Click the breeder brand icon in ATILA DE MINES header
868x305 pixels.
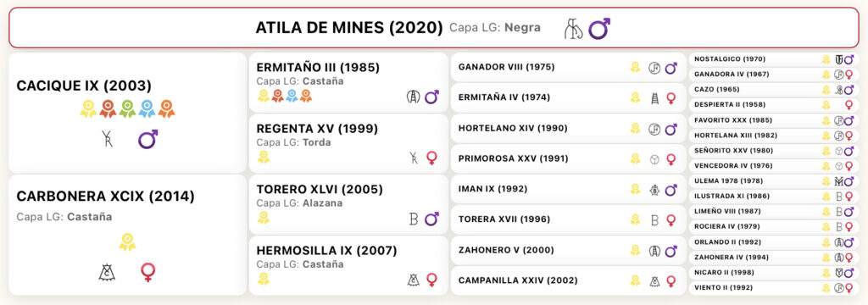[x=573, y=29]
